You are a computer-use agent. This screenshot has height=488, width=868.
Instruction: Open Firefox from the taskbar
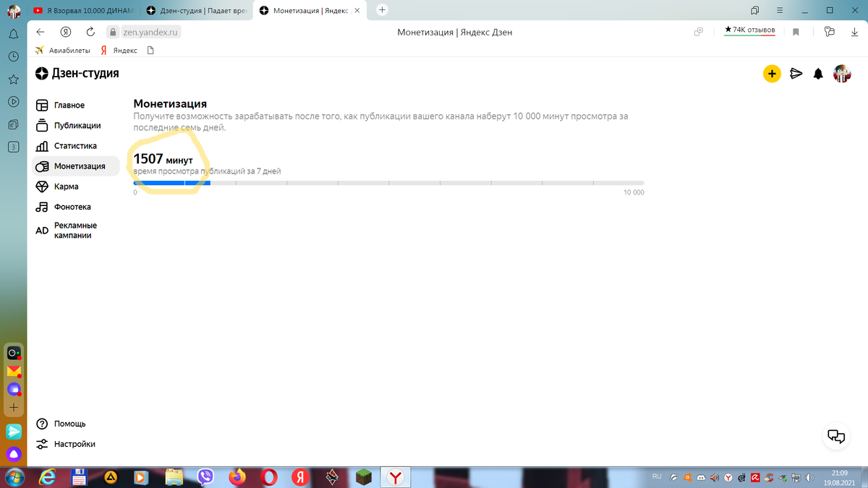tap(237, 477)
